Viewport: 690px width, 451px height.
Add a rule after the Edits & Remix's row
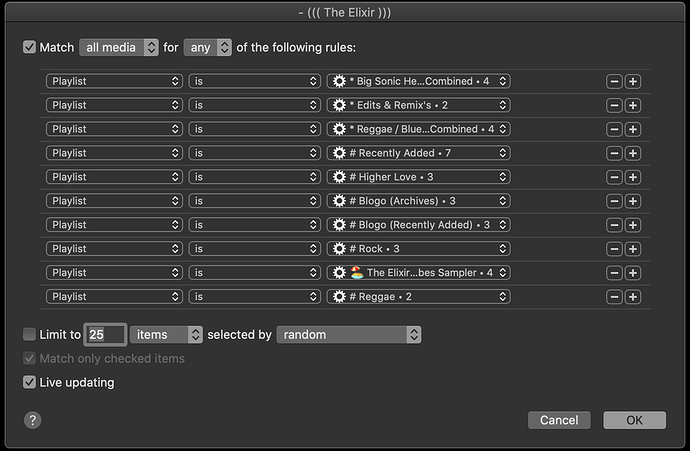pyautogui.click(x=633, y=105)
